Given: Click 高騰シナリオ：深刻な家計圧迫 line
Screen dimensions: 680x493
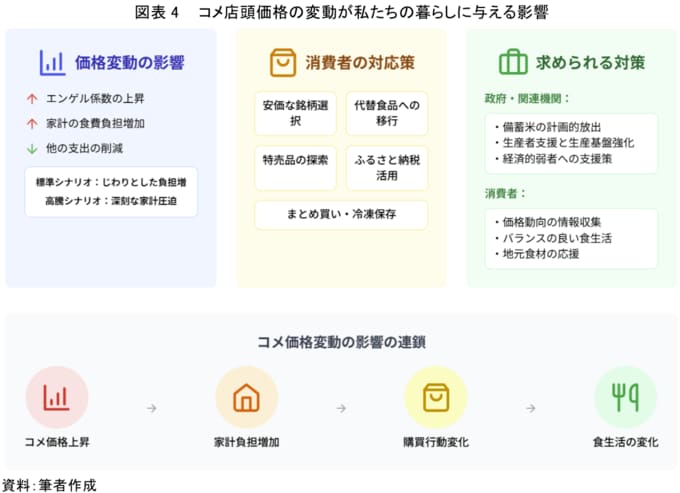Looking at the screenshot, I should point(111,201).
